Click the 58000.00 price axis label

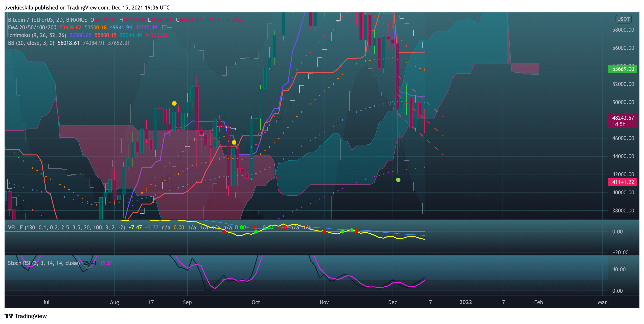tap(623, 30)
